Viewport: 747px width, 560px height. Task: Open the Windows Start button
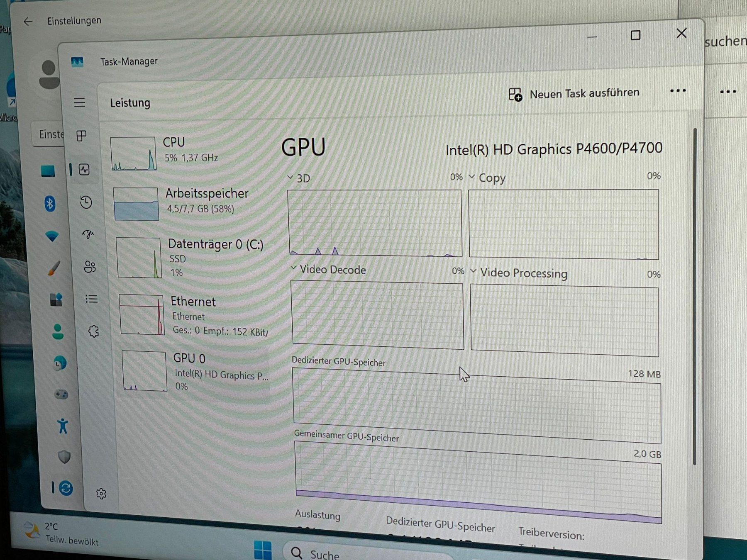click(262, 550)
